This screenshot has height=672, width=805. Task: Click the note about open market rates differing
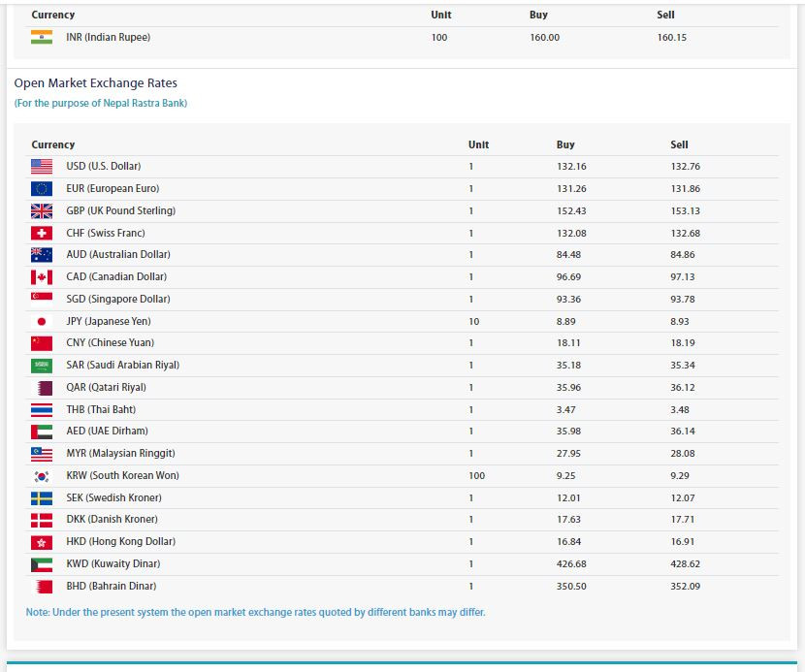pos(255,612)
